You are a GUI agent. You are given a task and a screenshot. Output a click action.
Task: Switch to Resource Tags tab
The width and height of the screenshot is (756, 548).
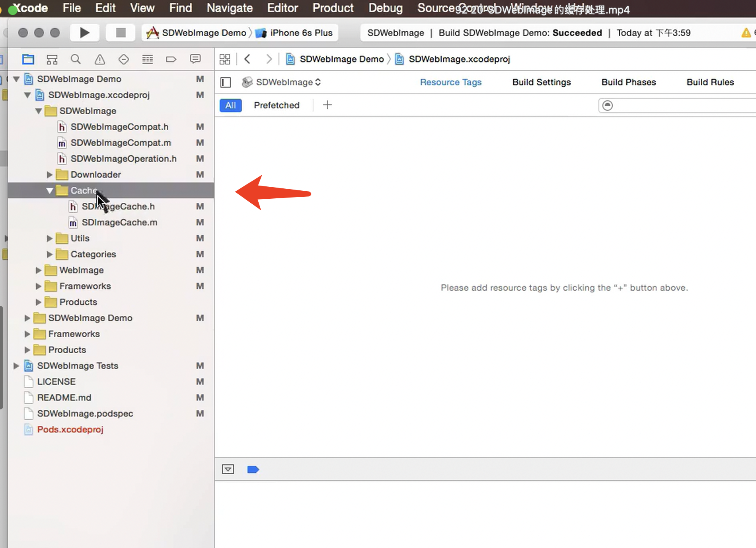(451, 82)
